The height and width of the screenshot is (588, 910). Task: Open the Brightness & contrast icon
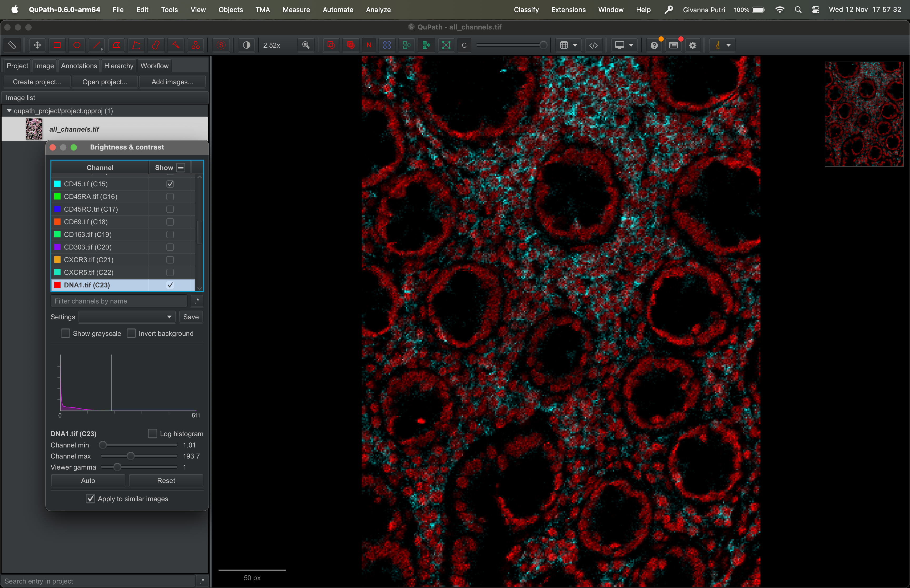[247, 45]
